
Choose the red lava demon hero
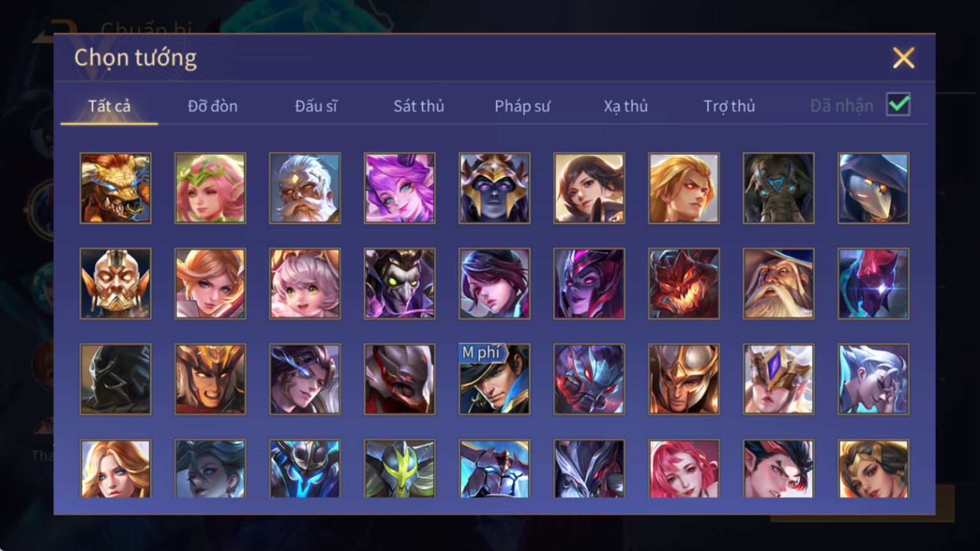coord(684,283)
